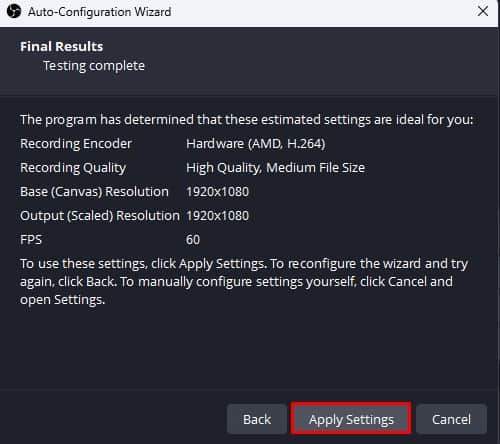Select High Quality, Medium File Size value
500x444 pixels.
click(275, 168)
